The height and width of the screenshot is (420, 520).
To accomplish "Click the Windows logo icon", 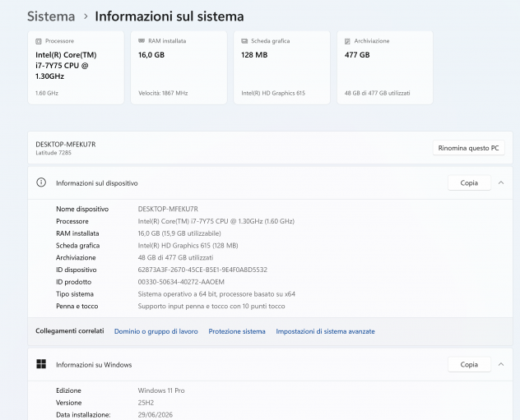I will pyautogui.click(x=41, y=364).
